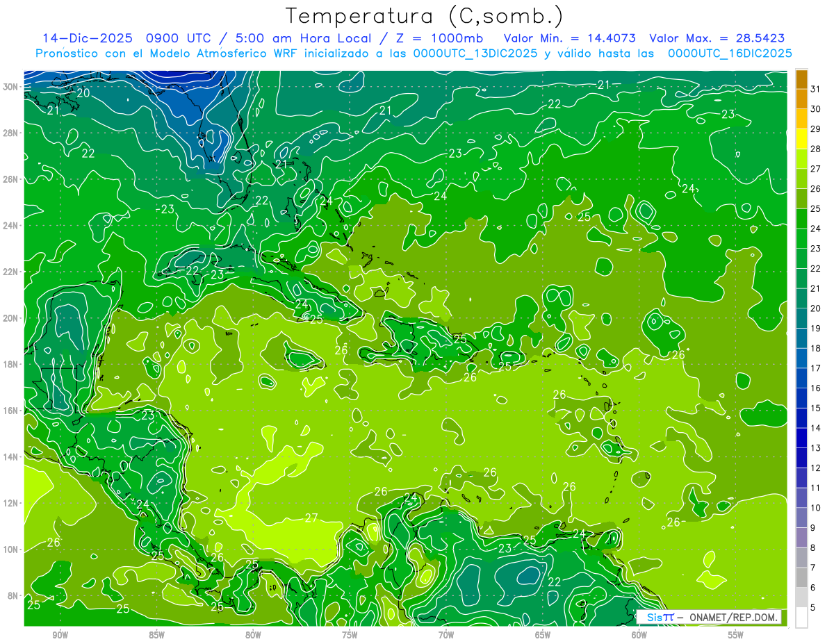Click the 'Valor Max. = 28.5423' text
Viewport: 834px width, 644px height.
coord(717,38)
